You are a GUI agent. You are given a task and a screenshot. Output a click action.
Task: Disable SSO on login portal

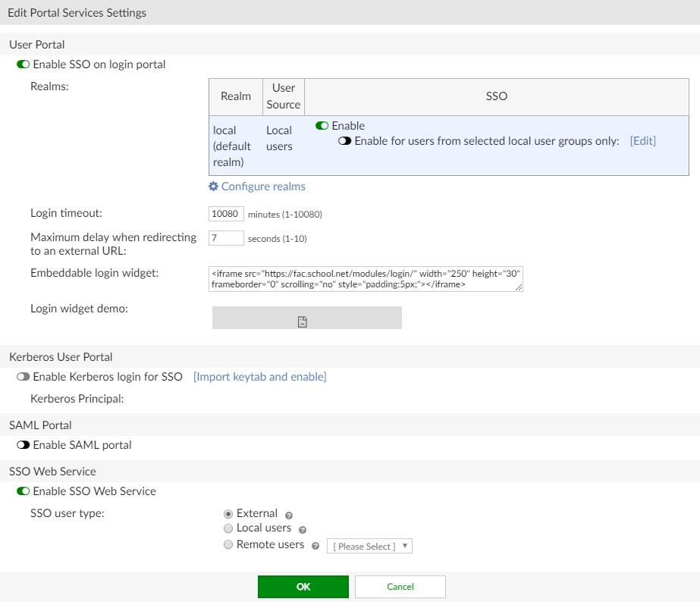click(22, 64)
